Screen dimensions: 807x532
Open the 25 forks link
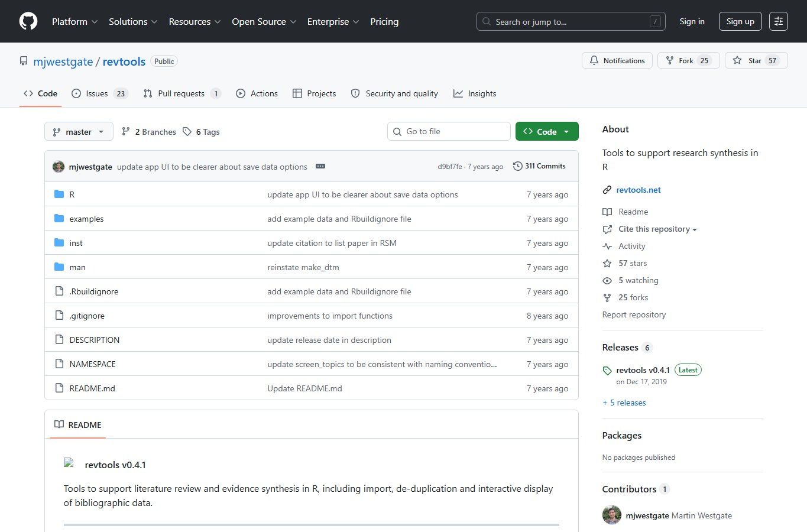coord(633,298)
